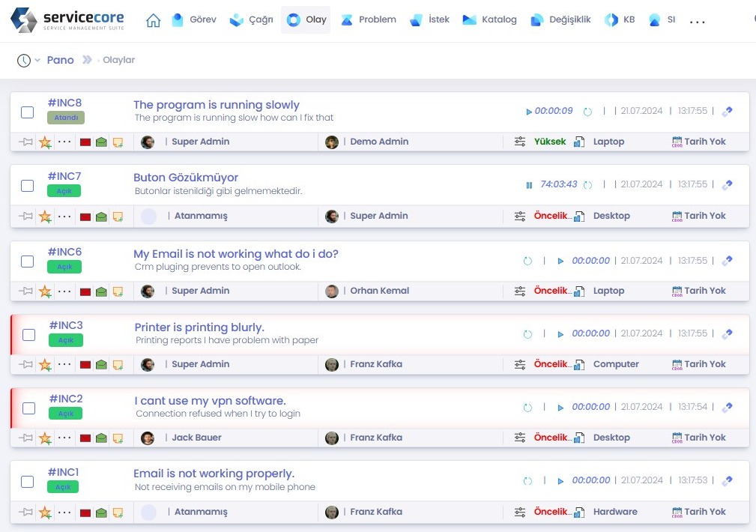
Task: Open the Katalog menu item
Action: point(489,19)
